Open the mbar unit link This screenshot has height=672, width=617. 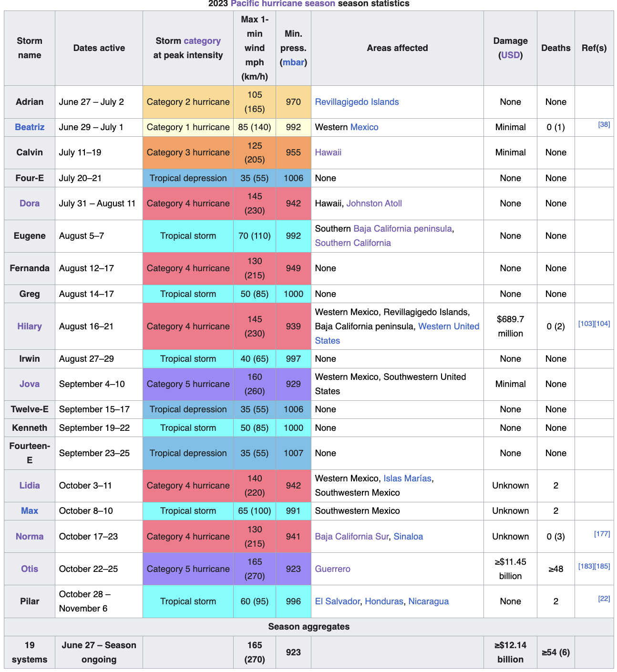click(293, 62)
